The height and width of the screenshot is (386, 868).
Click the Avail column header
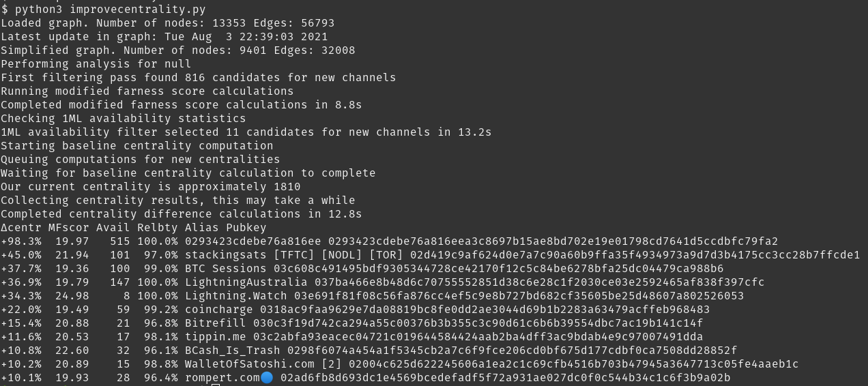click(x=113, y=228)
